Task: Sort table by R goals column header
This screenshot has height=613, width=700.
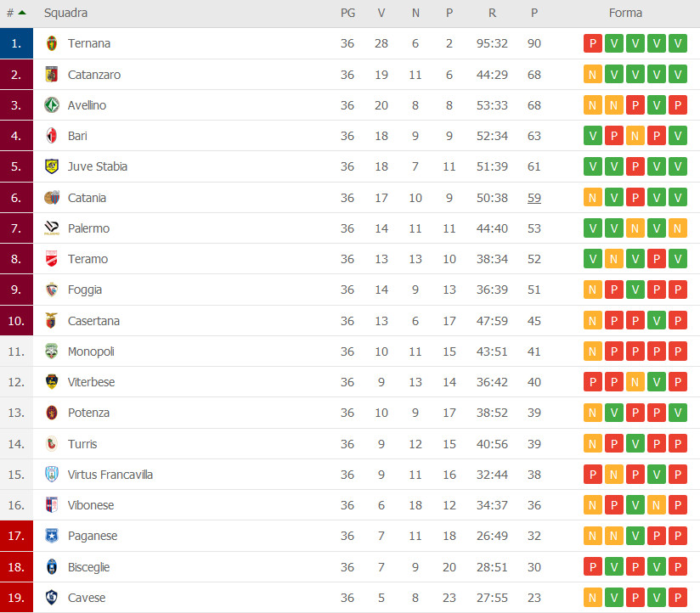Action: coord(492,13)
